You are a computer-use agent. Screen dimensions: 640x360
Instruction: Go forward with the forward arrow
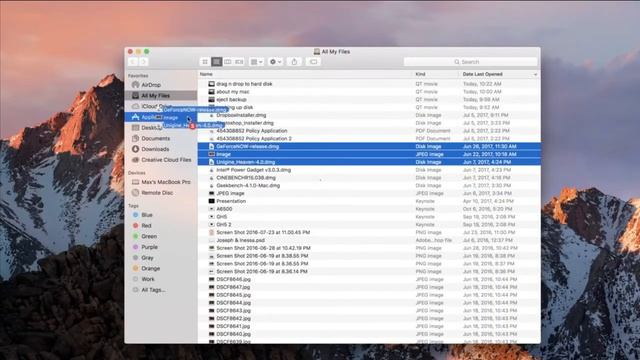(x=143, y=62)
